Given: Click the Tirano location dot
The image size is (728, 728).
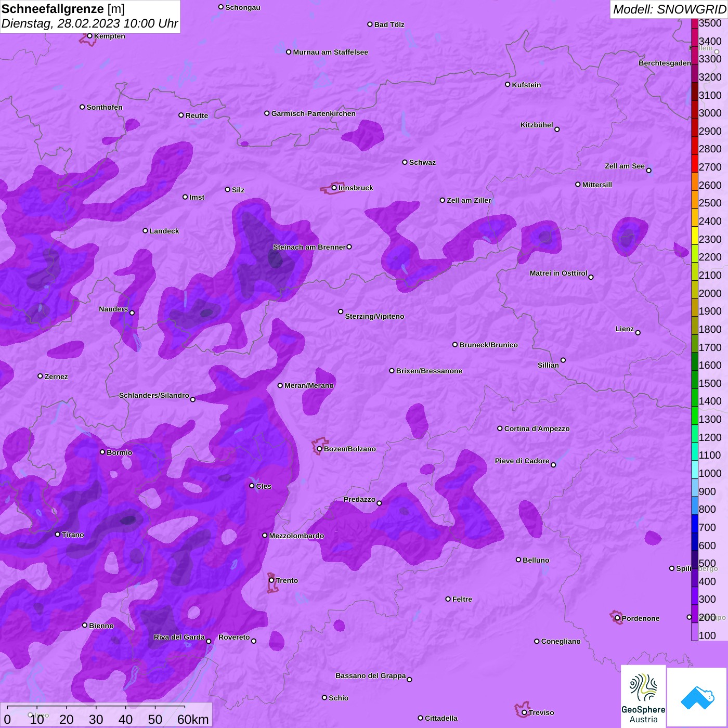Looking at the screenshot, I should tap(58, 534).
